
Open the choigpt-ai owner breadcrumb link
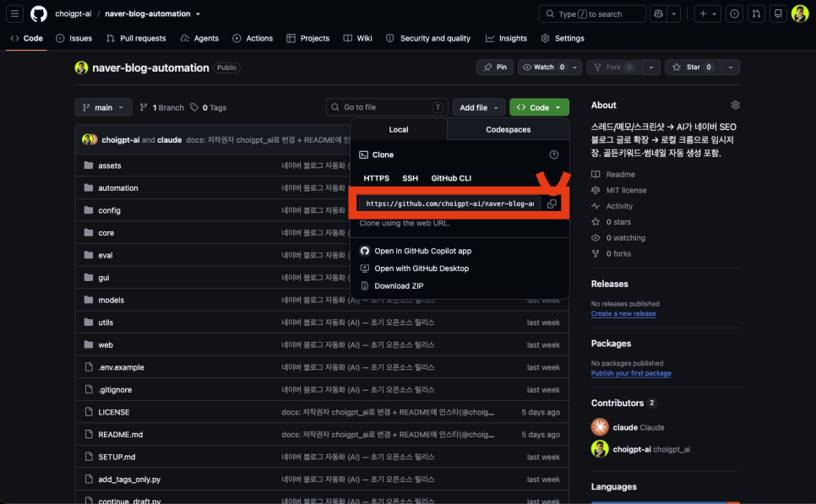[73, 14]
